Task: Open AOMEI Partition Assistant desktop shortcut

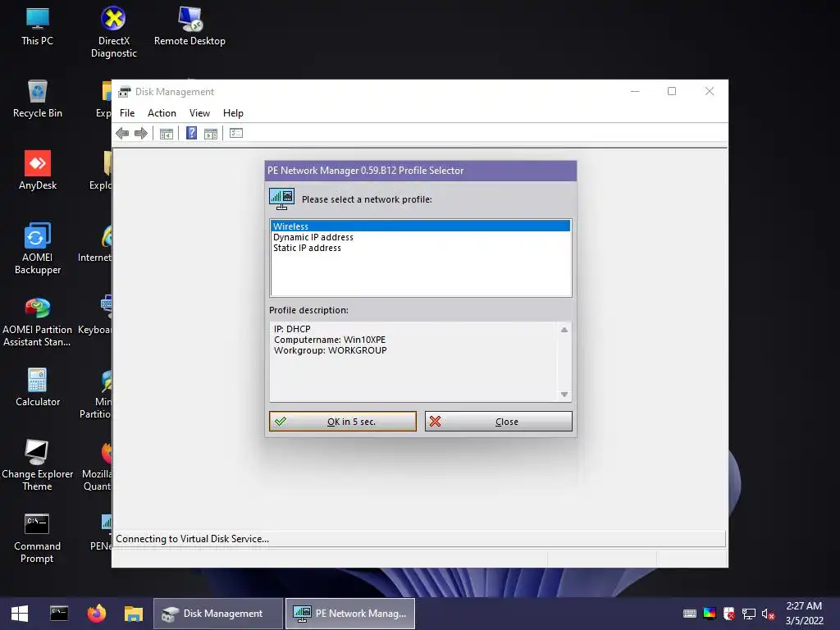Action: tap(38, 322)
